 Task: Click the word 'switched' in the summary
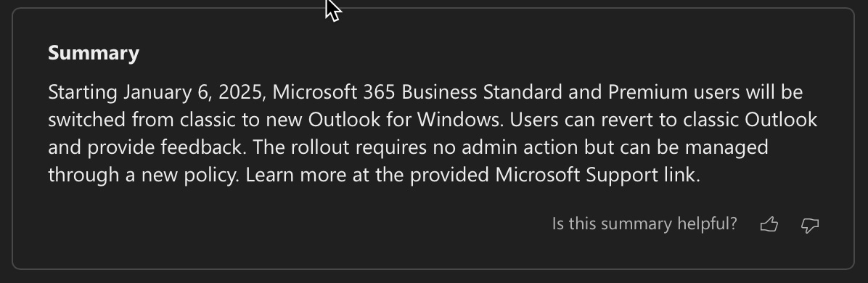[x=87, y=120]
